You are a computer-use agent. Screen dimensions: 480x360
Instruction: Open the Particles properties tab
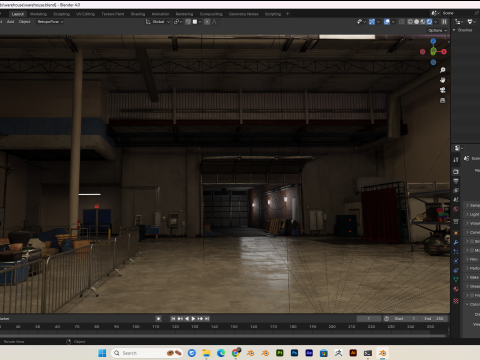pos(456,252)
